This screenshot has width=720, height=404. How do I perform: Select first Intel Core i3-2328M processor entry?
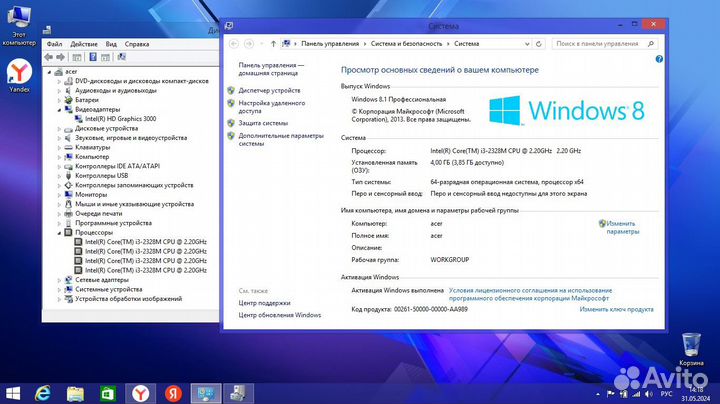[x=146, y=242]
